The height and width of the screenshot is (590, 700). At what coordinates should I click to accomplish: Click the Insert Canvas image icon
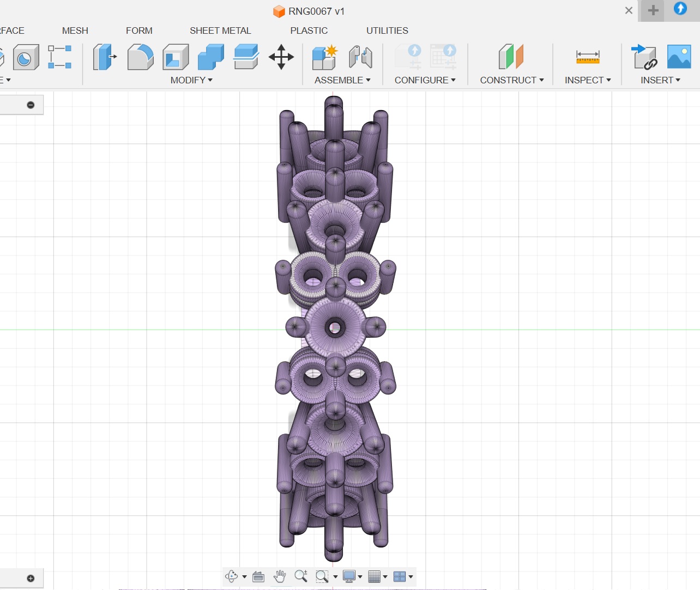679,57
